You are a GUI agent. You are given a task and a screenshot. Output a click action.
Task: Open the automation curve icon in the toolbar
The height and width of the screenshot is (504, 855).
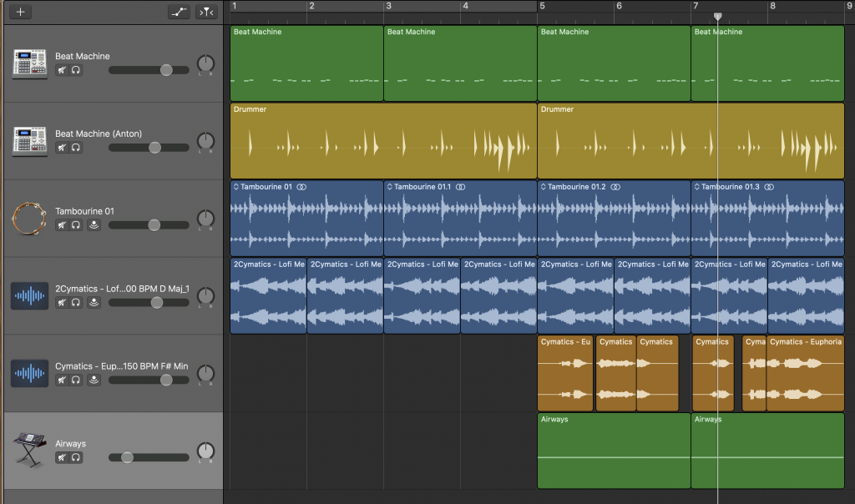click(x=178, y=12)
